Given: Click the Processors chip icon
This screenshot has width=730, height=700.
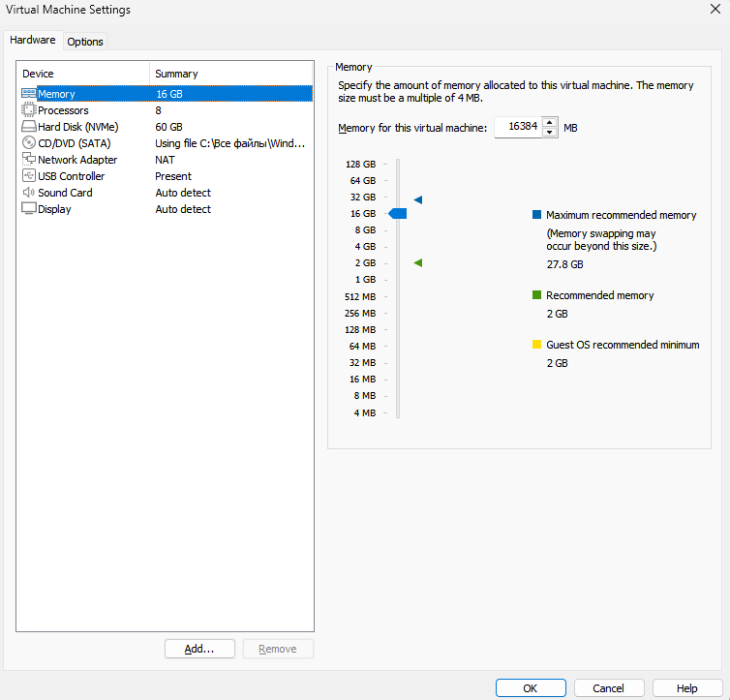Looking at the screenshot, I should click(x=28, y=109).
